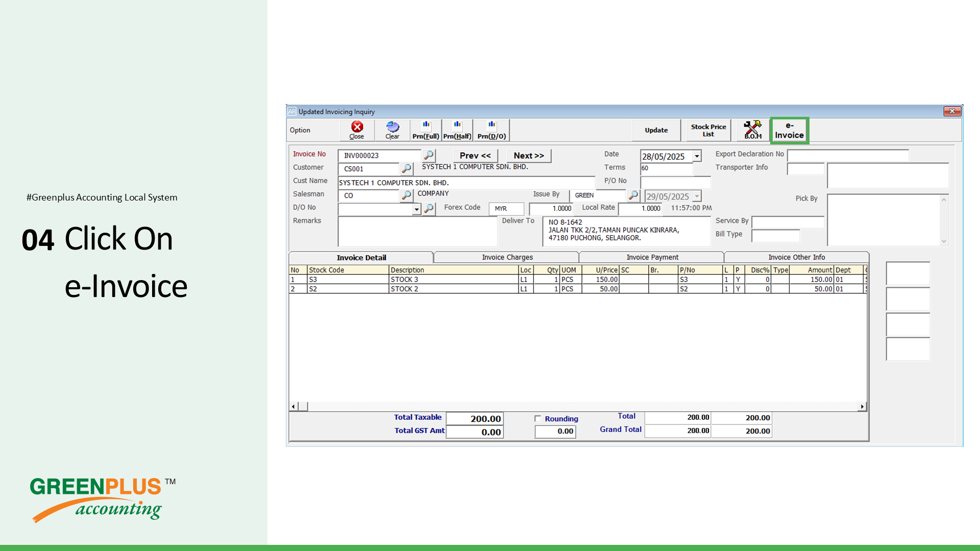Click the AR window title icon
Image resolution: width=980 pixels, height=551 pixels.
click(292, 111)
